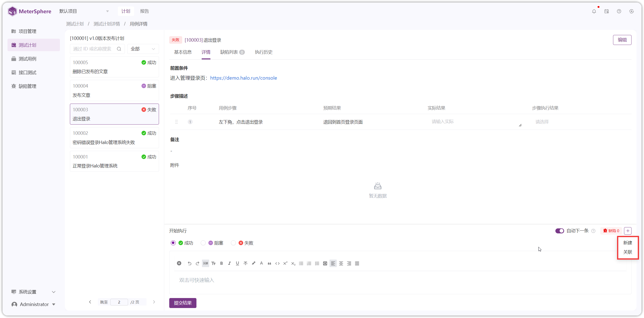Click the 请输入实际 actual result field
The height and width of the screenshot is (318, 644).
point(475,122)
